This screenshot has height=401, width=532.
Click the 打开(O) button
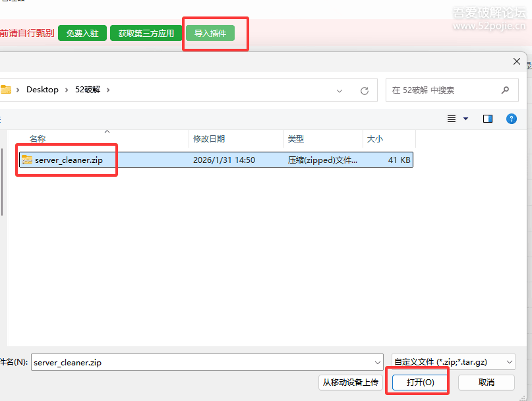[420, 382]
